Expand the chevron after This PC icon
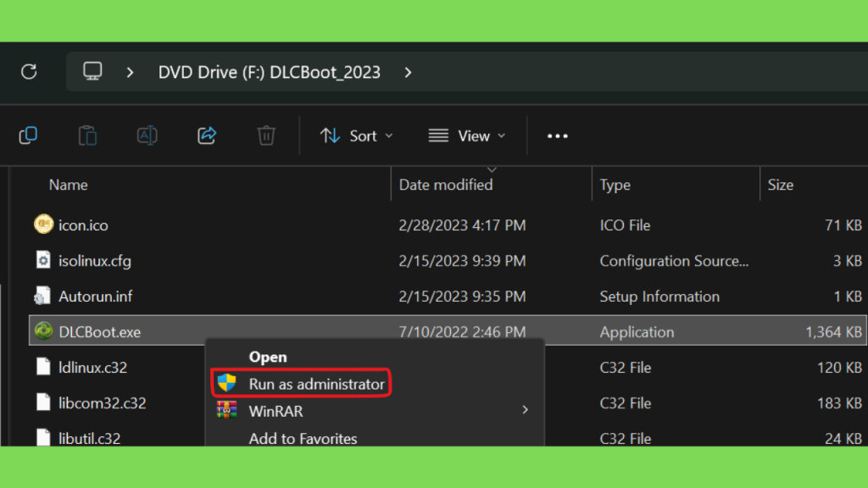The width and height of the screenshot is (868, 488). point(130,73)
